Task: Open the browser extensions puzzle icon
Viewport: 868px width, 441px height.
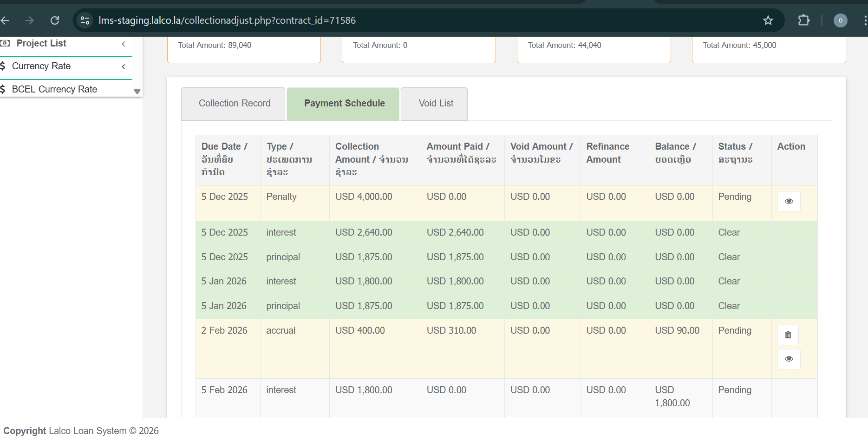Action: (803, 20)
